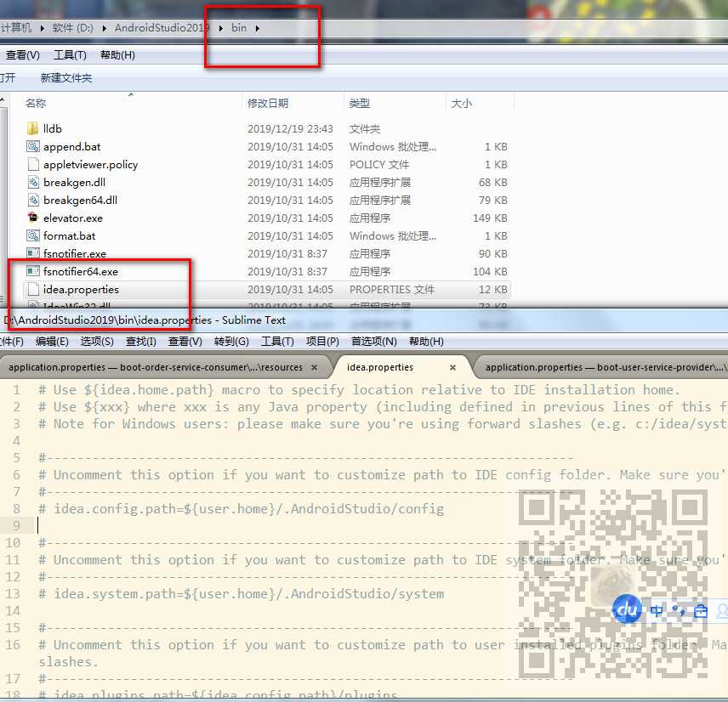
Task: Click the 打开 toolbar button
Action: [x=8, y=78]
